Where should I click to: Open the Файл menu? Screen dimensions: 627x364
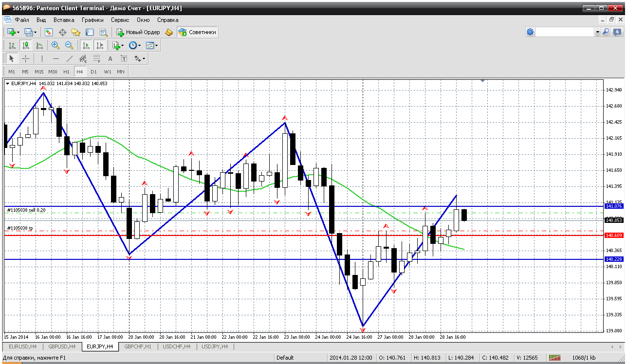coord(22,20)
